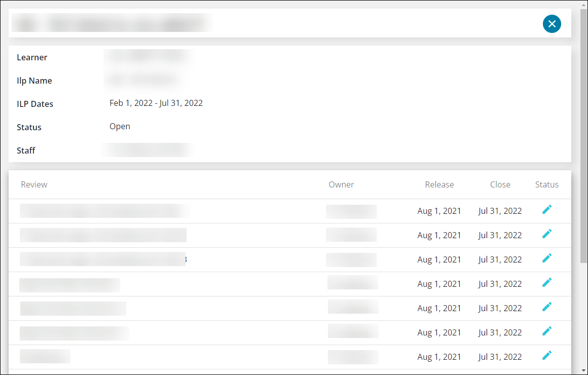
Task: Click the Status column header
Action: 547,184
